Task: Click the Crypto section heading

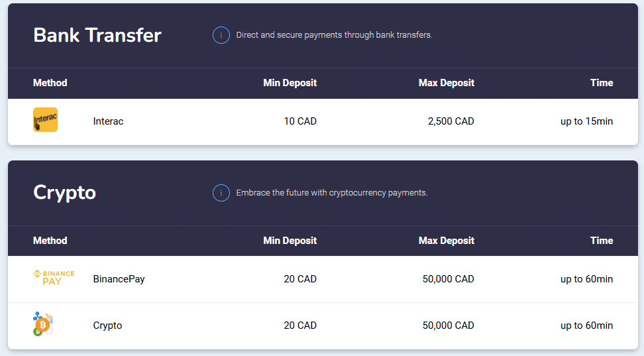Action: point(64,193)
